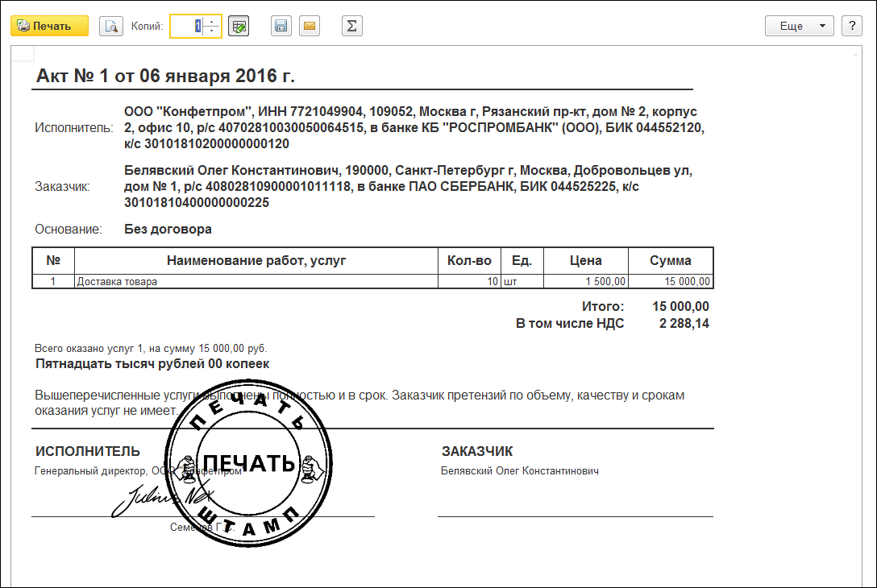
Task: Decrease the number of copies with the down arrow
Action: click(211, 31)
